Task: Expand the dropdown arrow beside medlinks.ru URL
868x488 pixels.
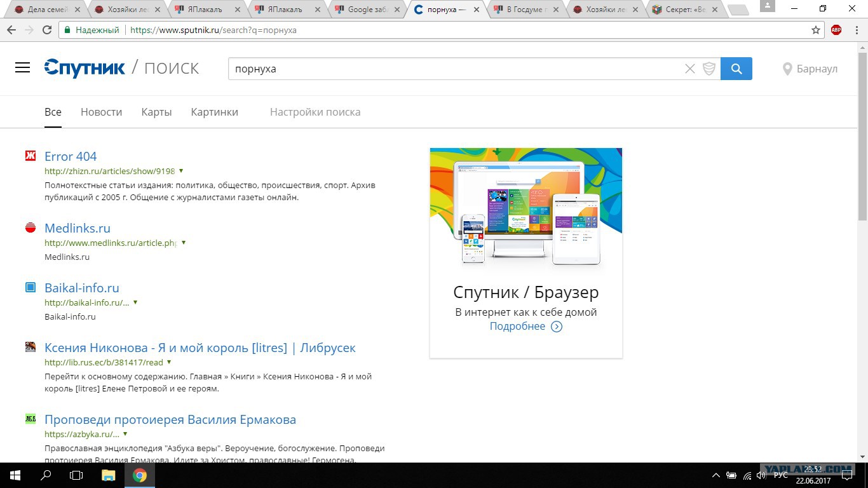Action: click(184, 243)
